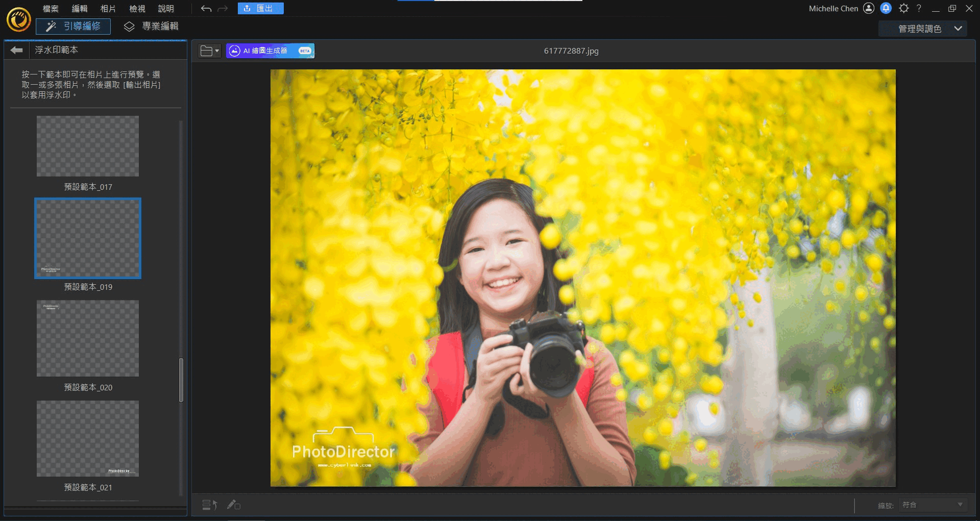Click the PhotoDirector app logo
Viewport: 980px width, 521px height.
coord(19,19)
